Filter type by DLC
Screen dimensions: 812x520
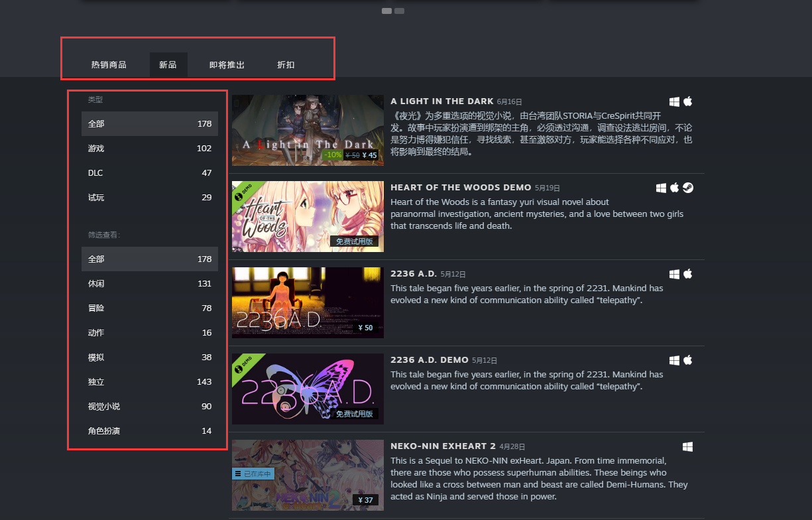[150, 173]
